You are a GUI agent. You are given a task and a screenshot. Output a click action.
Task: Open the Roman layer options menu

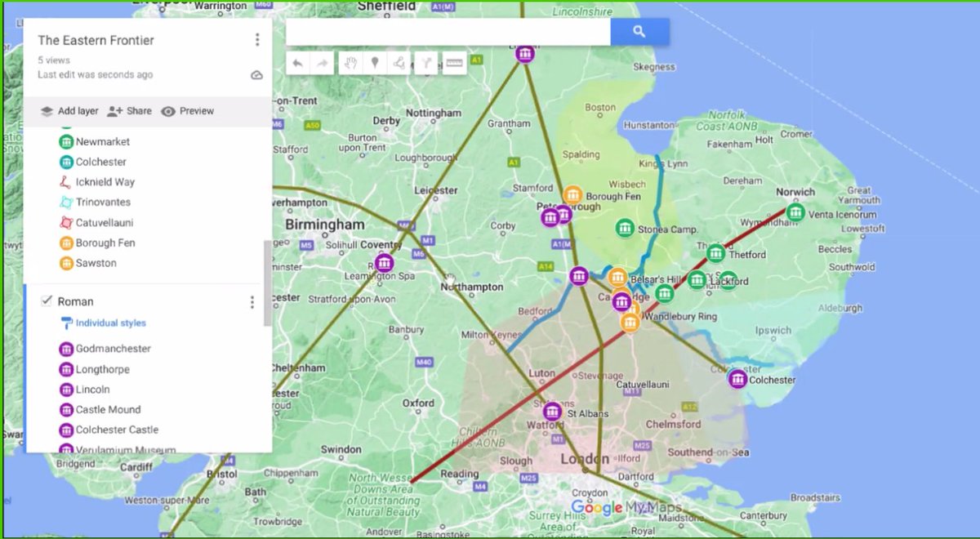point(252,302)
